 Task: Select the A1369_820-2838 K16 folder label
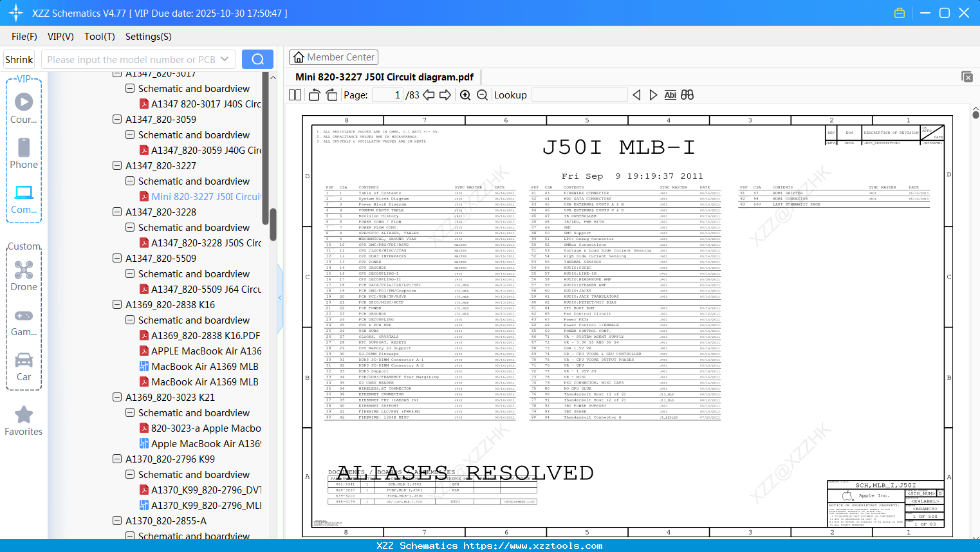[x=171, y=305]
